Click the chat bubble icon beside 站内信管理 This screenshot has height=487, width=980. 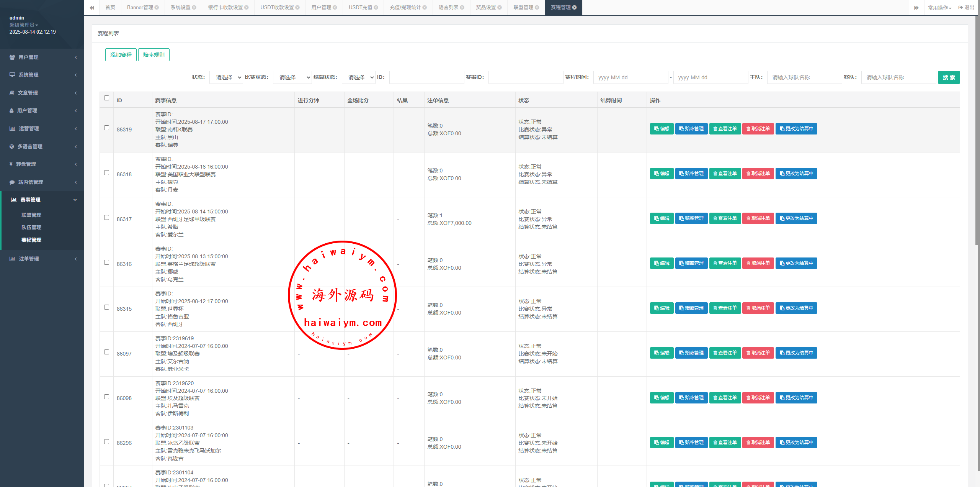12,182
